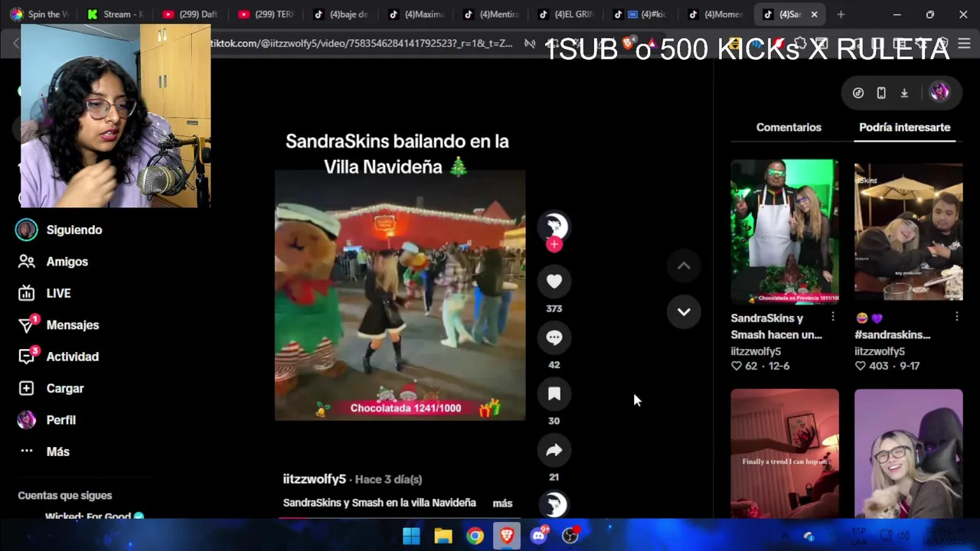Open the 'Finally a trend I can hop on' thumbnail

point(784,453)
